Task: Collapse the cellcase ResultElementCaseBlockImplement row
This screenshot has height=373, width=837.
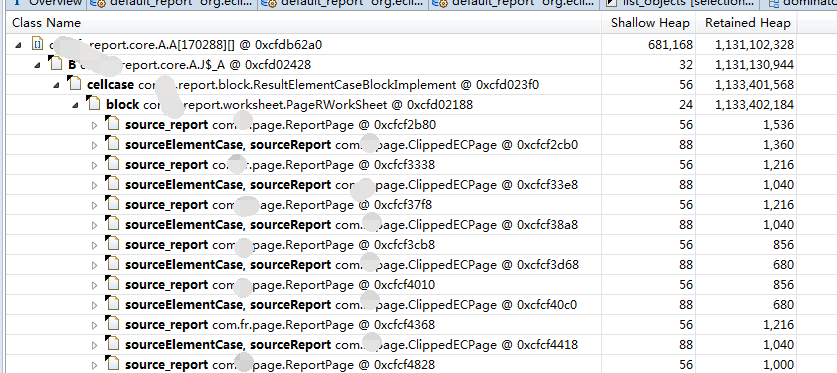Action: (56, 85)
